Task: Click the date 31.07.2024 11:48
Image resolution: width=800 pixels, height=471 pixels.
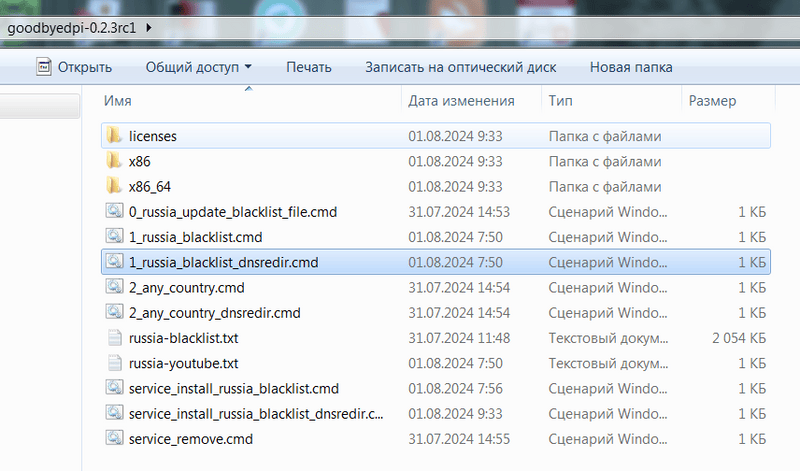Action: 459,338
